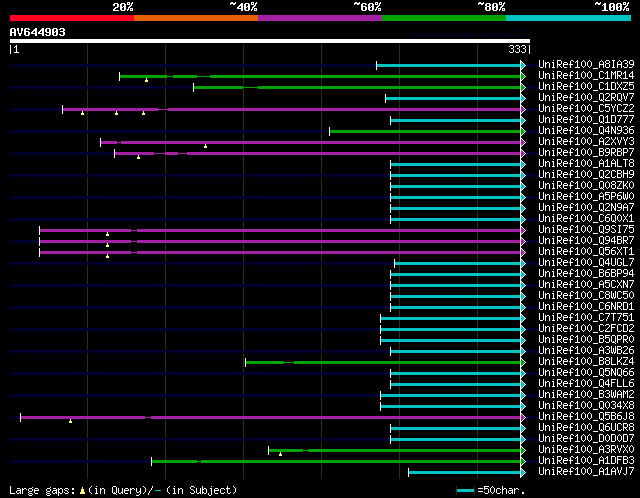
Task: Click gap triangle in the legend text
Action: point(82,490)
